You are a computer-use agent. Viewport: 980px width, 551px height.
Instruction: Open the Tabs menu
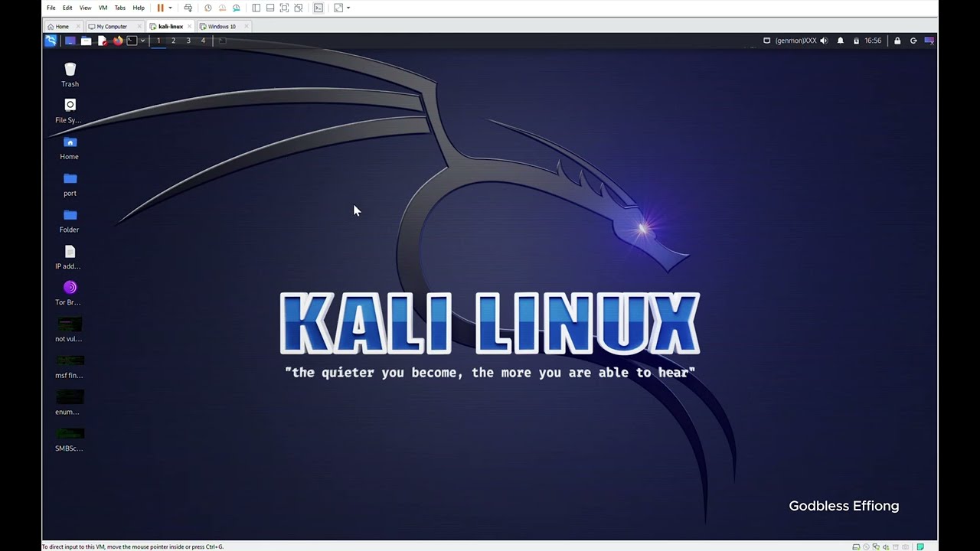[x=120, y=8]
